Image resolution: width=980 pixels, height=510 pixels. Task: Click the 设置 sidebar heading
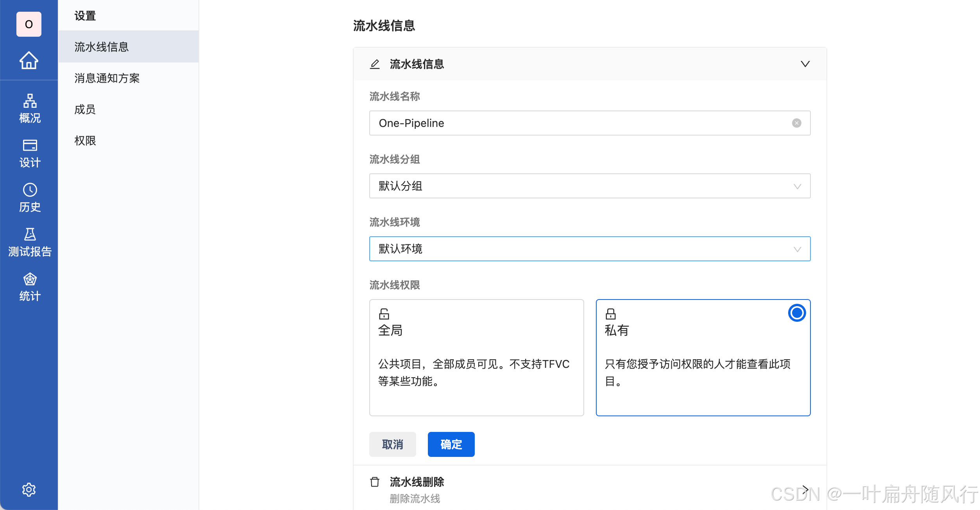click(85, 16)
